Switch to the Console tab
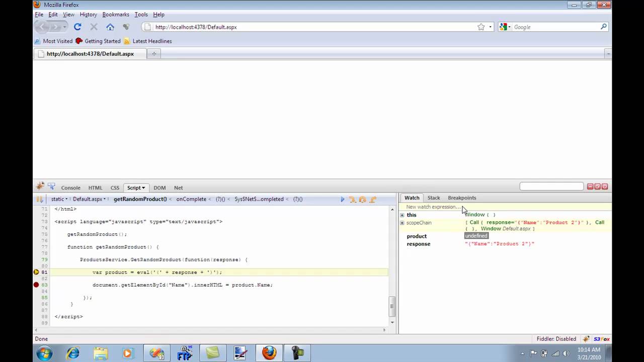The image size is (644, 362). pos(70,188)
